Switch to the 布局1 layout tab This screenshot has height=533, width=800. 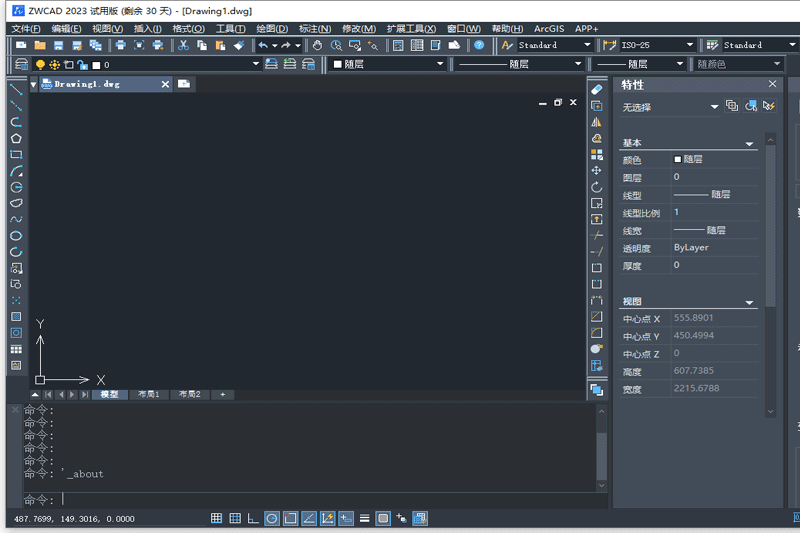(x=148, y=394)
